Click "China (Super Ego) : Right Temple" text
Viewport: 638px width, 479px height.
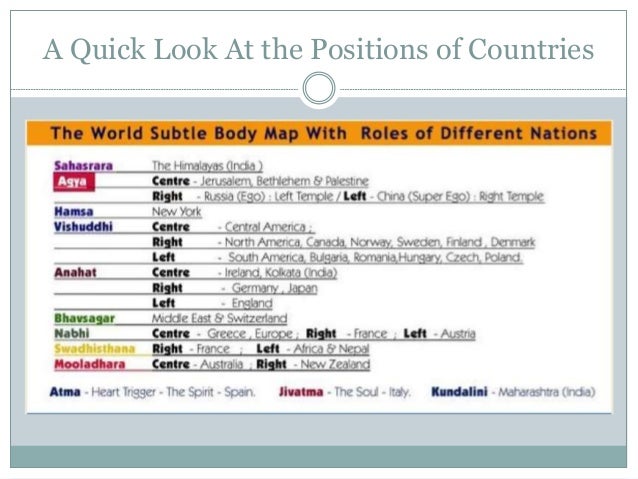tap(460, 196)
